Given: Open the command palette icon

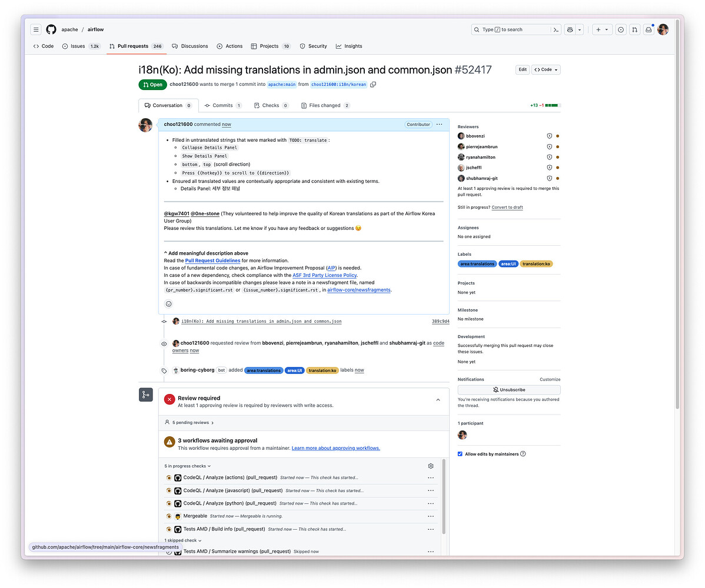Looking at the screenshot, I should [x=556, y=29].
